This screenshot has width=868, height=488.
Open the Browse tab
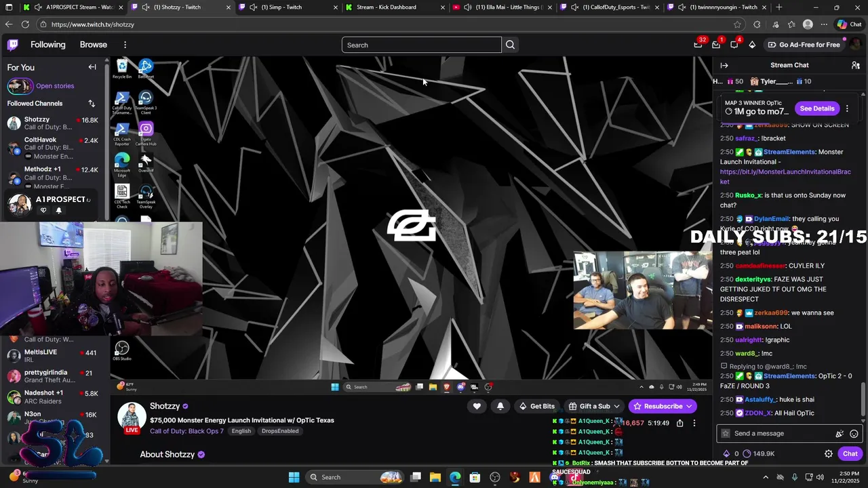tap(94, 45)
